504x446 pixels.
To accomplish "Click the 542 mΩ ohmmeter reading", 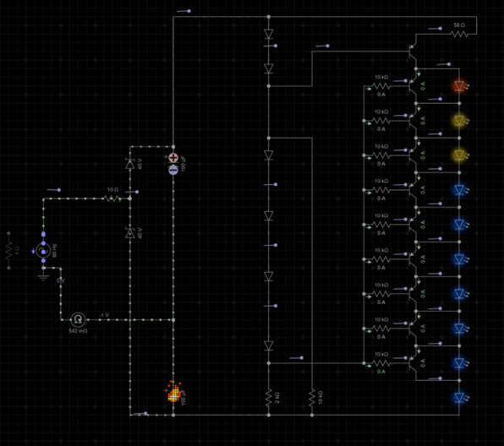I will [x=78, y=331].
